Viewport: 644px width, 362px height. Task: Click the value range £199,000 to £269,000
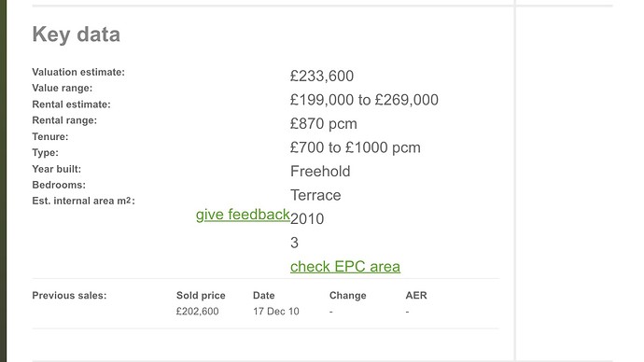(x=364, y=100)
